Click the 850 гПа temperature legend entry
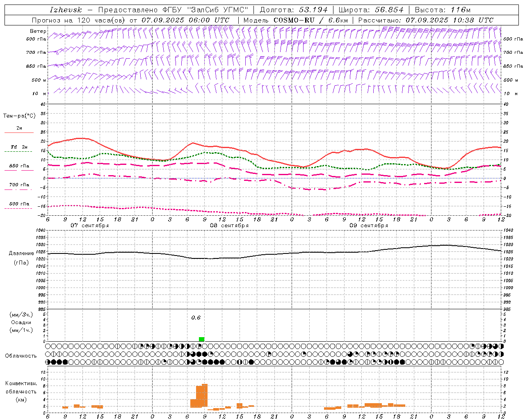Screen dimensions: 525x420 point(19,166)
